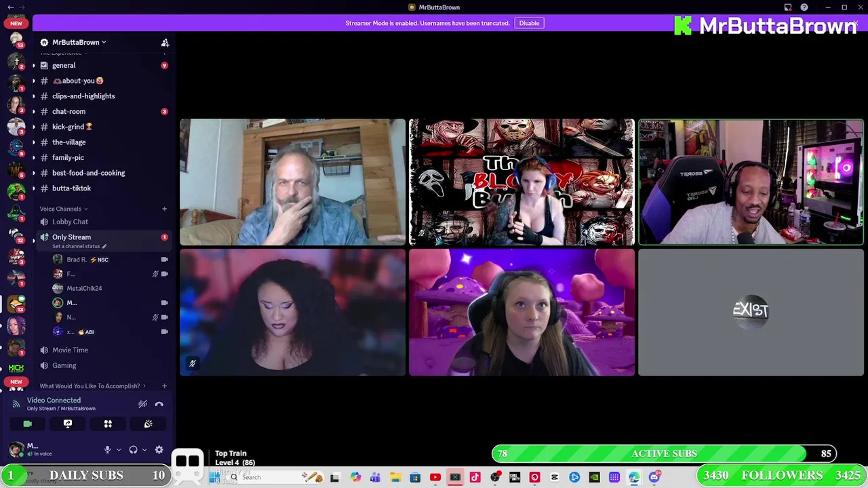Click the invite people icon beside the server name
Screen dimensions: 868x488
point(165,43)
